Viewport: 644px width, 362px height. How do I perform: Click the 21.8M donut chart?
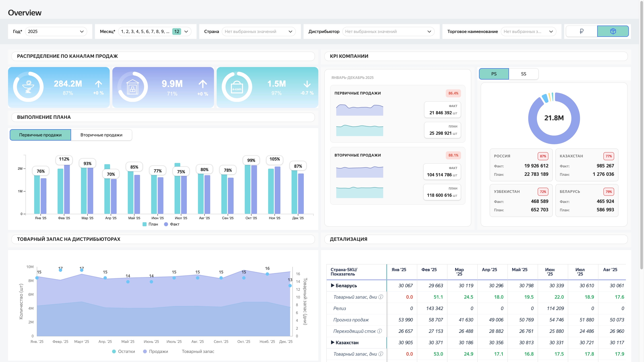point(554,118)
